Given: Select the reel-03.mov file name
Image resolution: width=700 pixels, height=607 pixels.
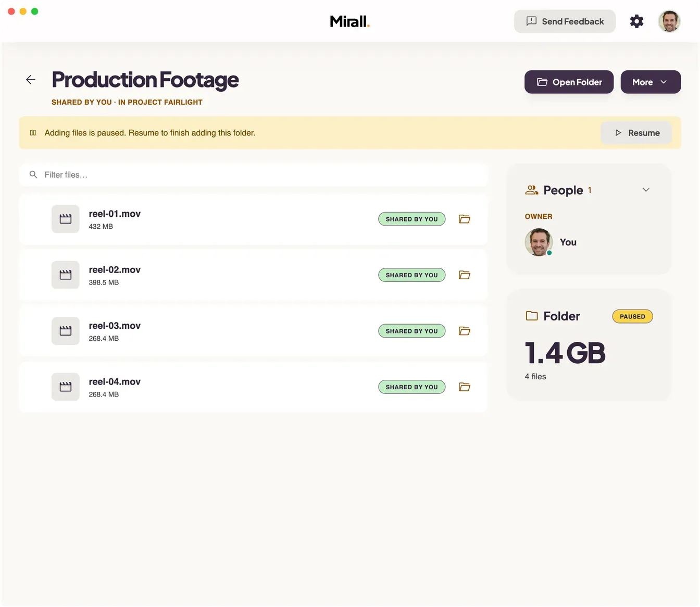Looking at the screenshot, I should (115, 326).
